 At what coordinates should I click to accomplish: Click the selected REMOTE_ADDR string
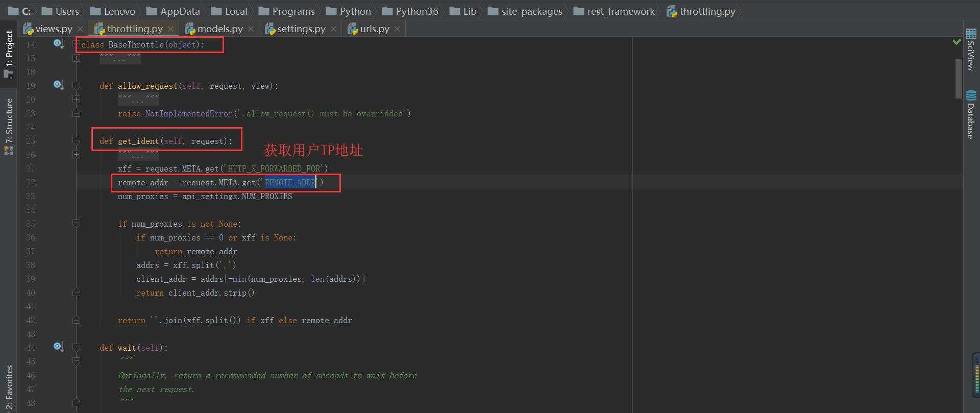[290, 182]
